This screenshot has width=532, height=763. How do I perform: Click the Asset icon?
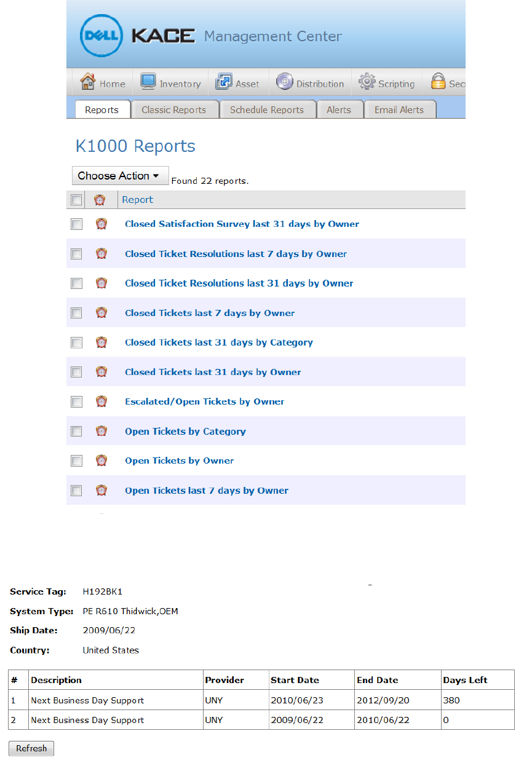[223, 82]
